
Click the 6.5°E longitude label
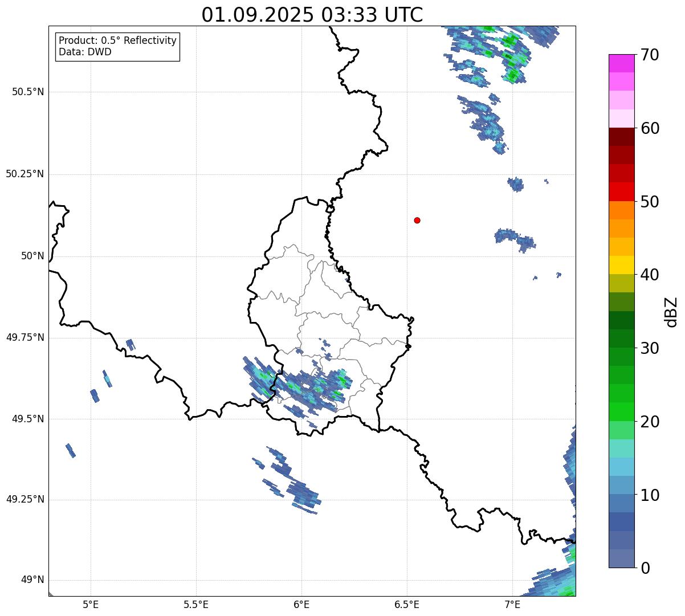407,605
